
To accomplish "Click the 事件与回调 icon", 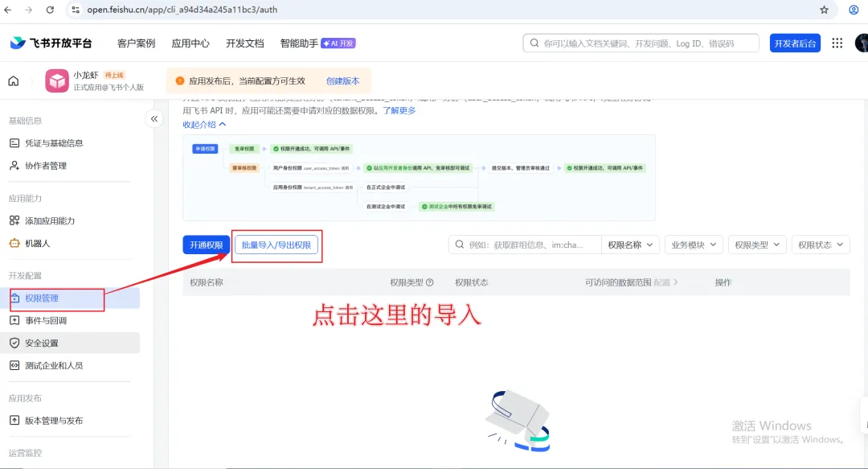I will pos(14,320).
